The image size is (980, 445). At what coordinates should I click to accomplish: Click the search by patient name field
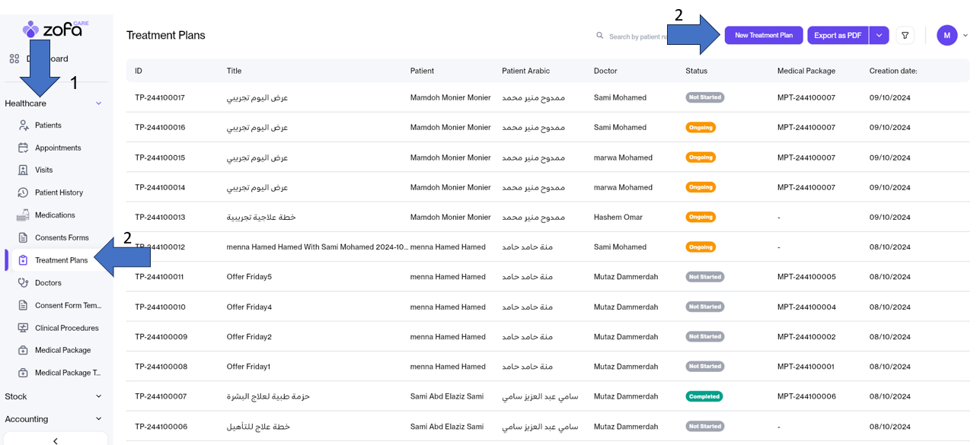(638, 37)
